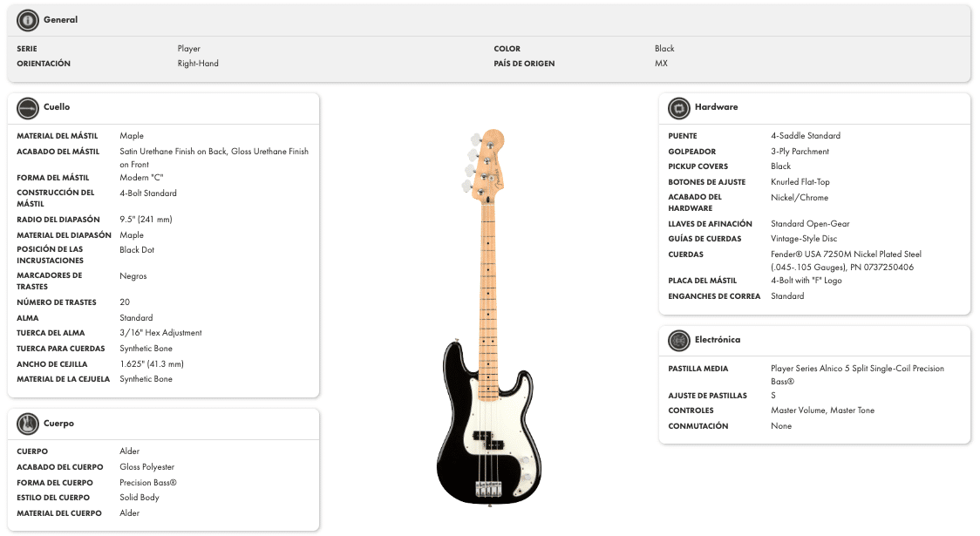Click the Precision Bass® body shape value
The height and width of the screenshot is (536, 980).
[x=148, y=483]
